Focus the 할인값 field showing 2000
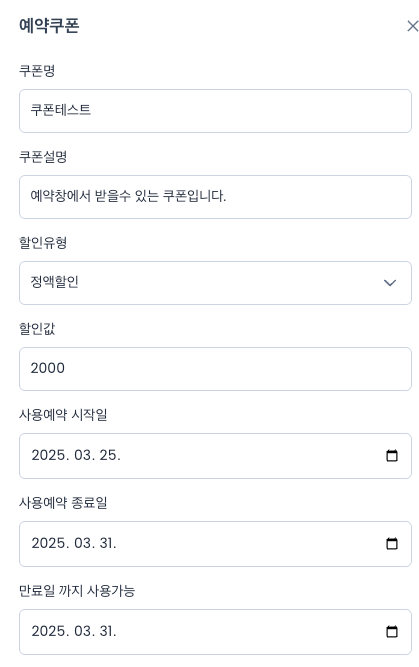 (x=215, y=369)
